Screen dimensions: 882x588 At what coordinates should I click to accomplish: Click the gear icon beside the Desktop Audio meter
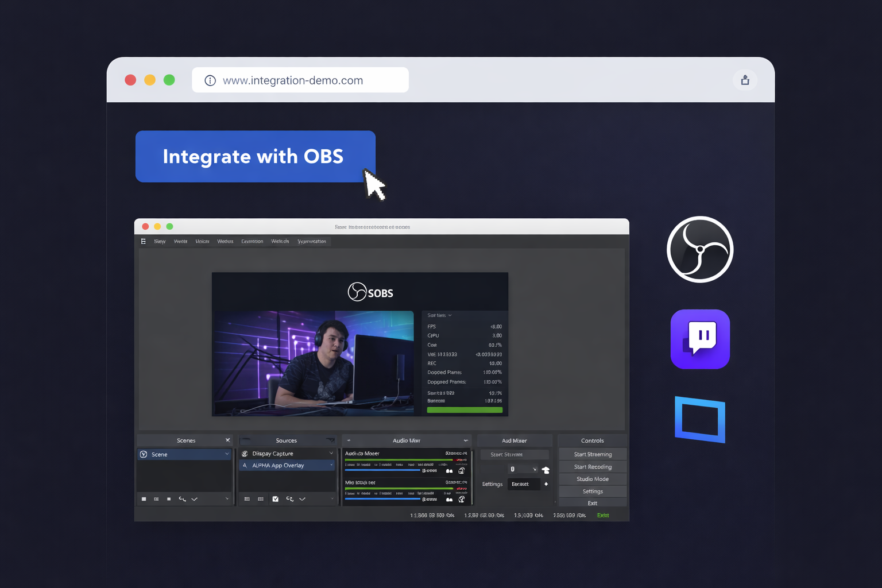pyautogui.click(x=462, y=471)
